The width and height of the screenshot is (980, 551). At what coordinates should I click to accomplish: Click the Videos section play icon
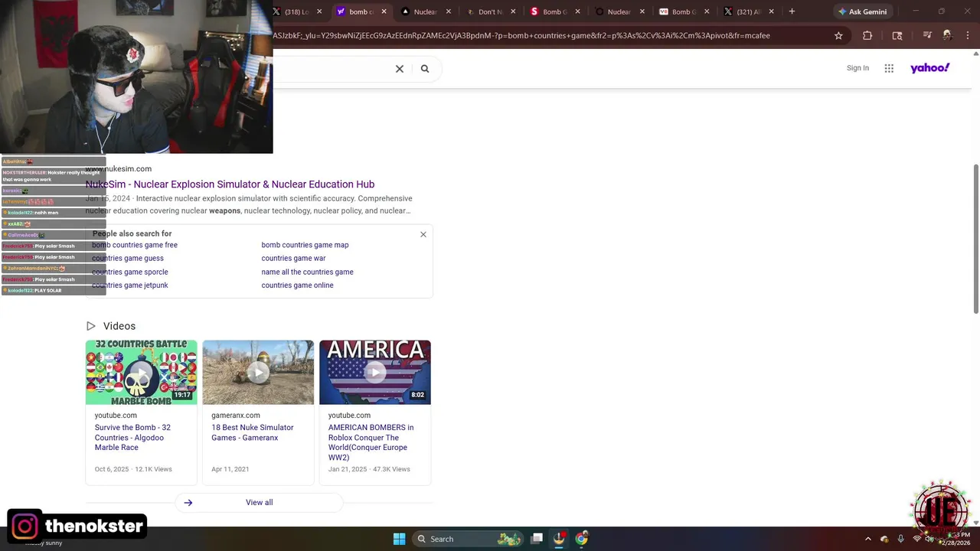[90, 326]
